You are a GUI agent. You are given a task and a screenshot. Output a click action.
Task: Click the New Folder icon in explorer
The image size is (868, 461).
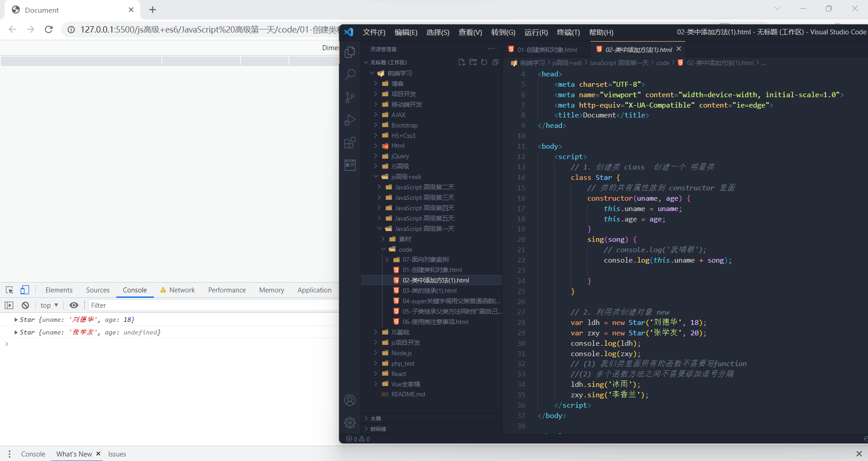coord(473,62)
